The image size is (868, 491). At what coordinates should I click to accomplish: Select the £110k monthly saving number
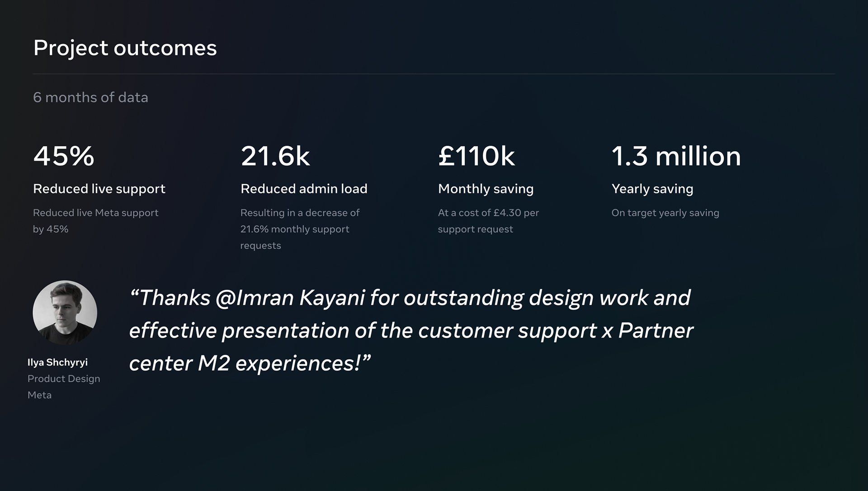(x=476, y=156)
